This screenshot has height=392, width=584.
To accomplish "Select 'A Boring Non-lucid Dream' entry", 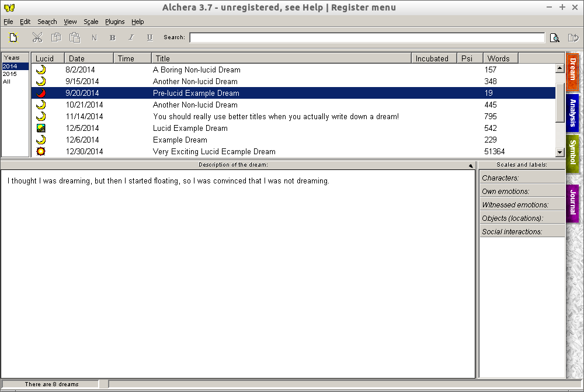I will pyautogui.click(x=293, y=70).
